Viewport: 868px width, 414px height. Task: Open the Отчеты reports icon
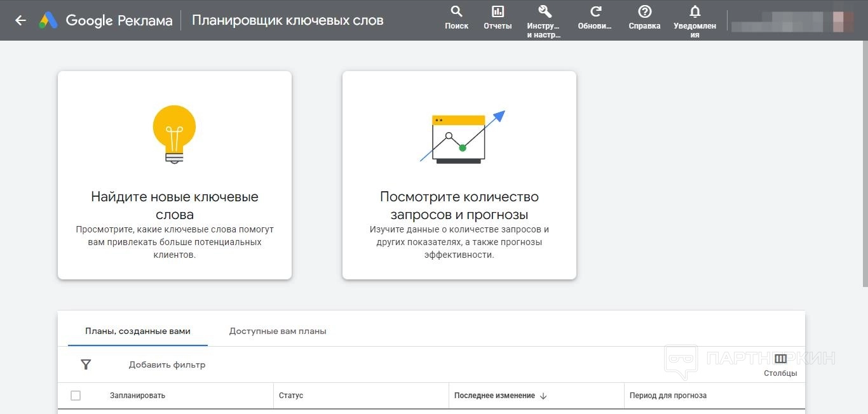(498, 12)
